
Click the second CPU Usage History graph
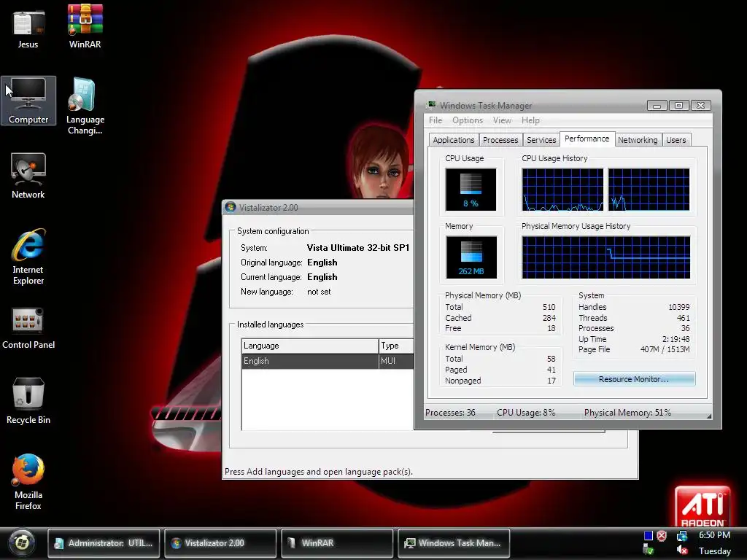point(649,190)
